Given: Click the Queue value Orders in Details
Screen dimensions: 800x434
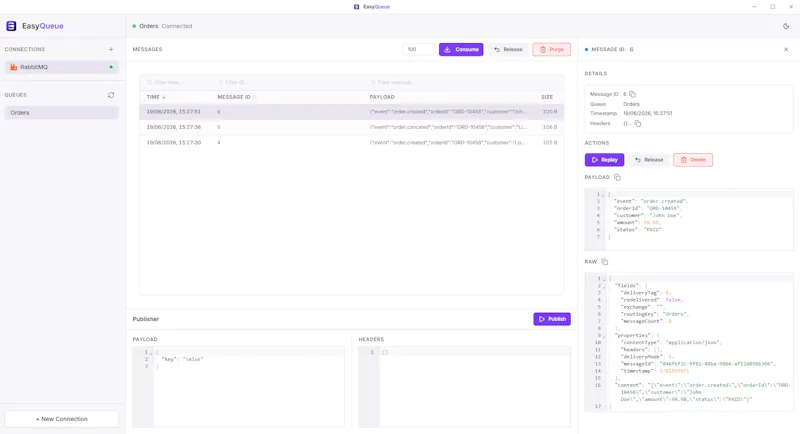Looking at the screenshot, I should [631, 104].
